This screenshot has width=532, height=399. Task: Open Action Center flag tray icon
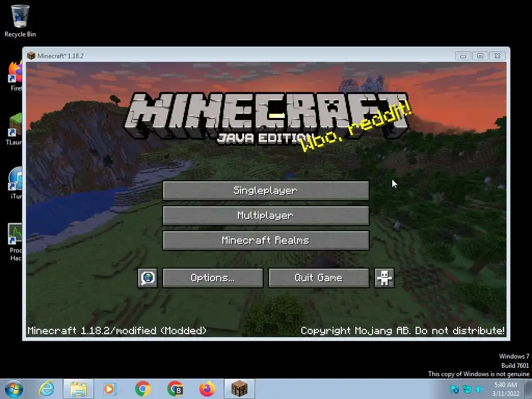point(454,389)
